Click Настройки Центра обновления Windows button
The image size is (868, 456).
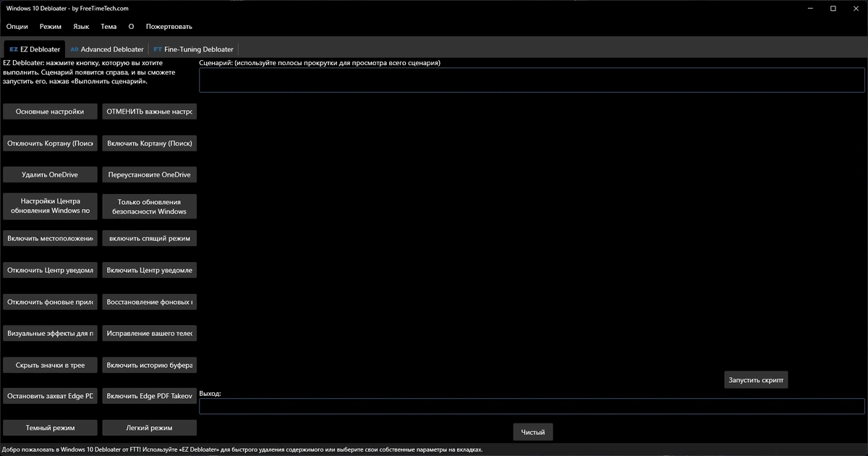click(50, 206)
